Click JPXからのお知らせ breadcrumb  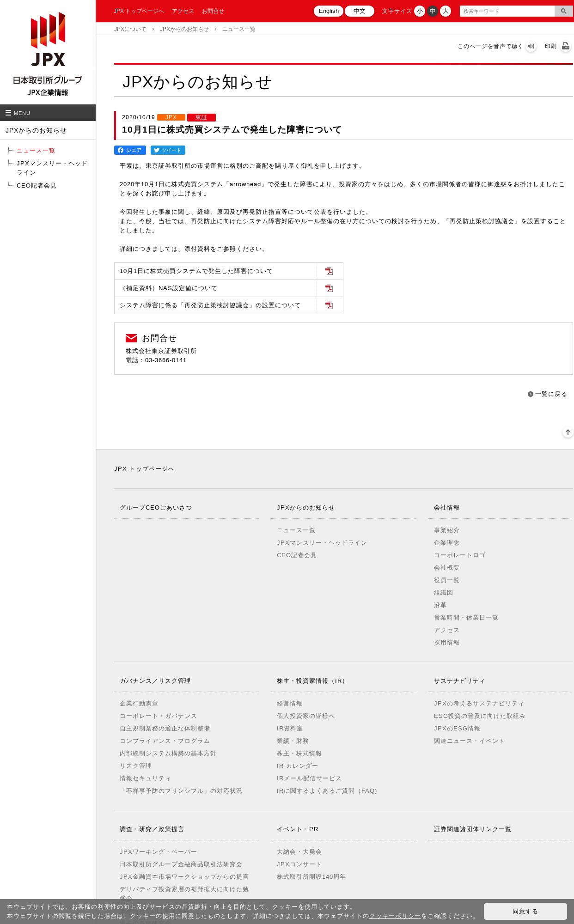tap(184, 29)
